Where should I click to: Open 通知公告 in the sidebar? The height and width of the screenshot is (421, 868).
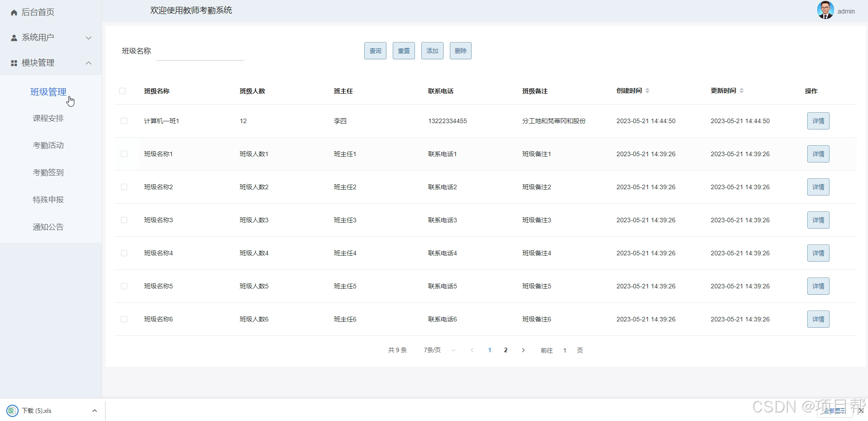tap(48, 227)
